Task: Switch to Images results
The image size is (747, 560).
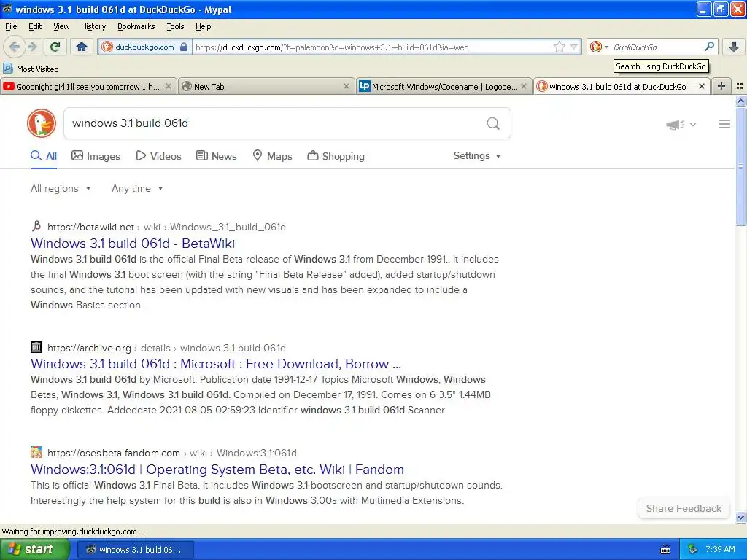Action: (96, 156)
